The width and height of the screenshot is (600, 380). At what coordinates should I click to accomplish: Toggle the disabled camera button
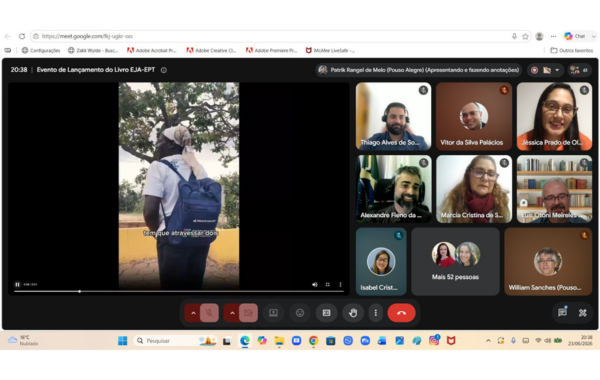[248, 313]
